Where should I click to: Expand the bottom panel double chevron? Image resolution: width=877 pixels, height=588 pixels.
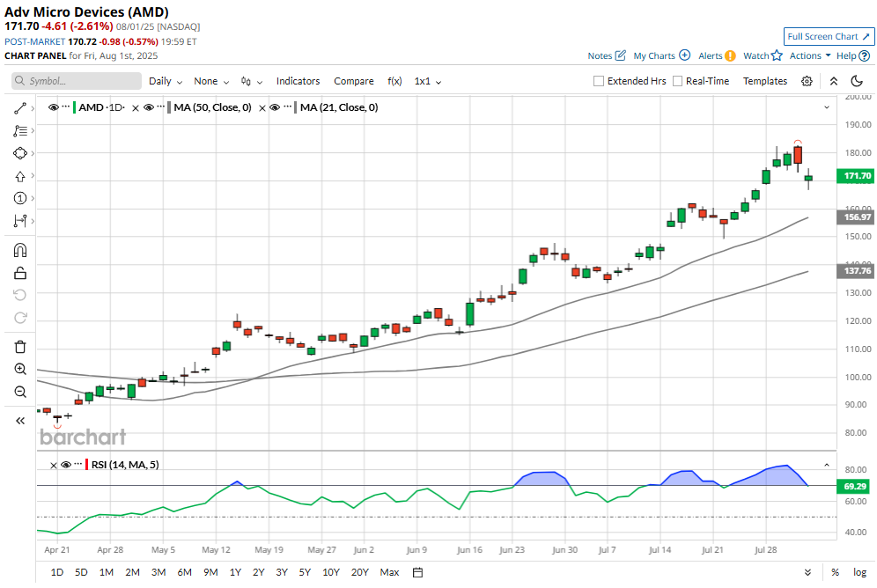pos(807,572)
